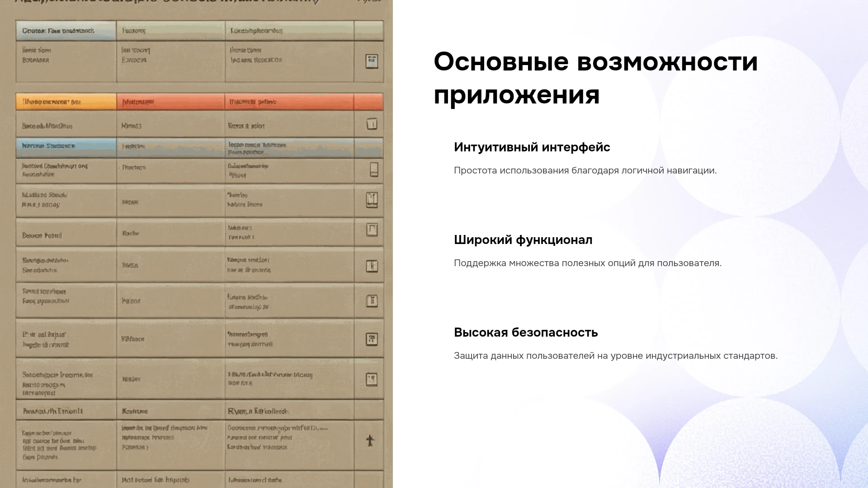Click the phone-shaped icon in the table's icon column
The width and height of the screenshot is (868, 488).
coord(374,169)
